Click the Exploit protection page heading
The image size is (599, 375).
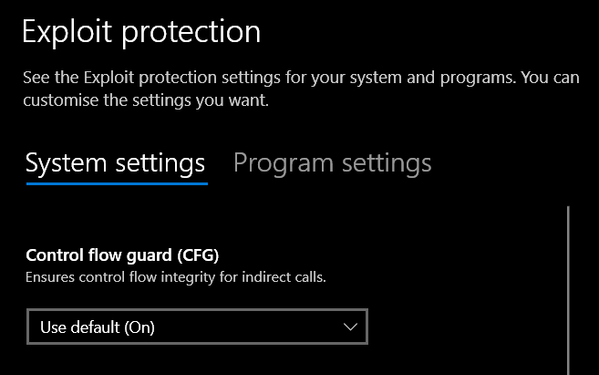coord(141,32)
